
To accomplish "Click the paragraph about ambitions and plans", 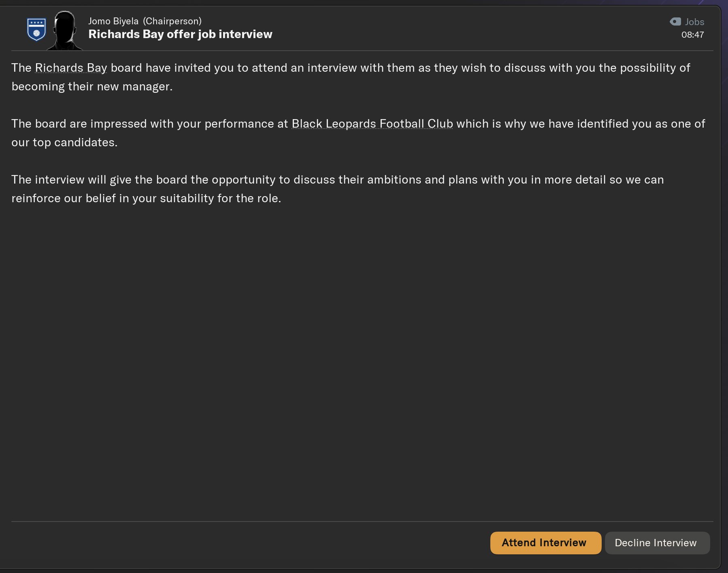I will coord(338,189).
